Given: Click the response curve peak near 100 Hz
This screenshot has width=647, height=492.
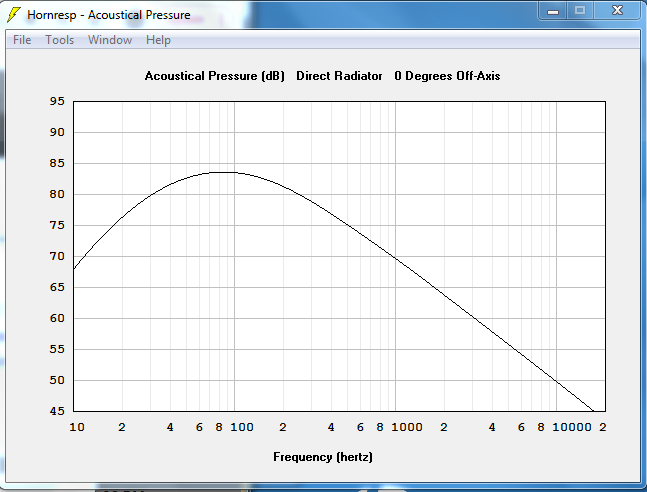Looking at the screenshot, I should pos(225,172).
